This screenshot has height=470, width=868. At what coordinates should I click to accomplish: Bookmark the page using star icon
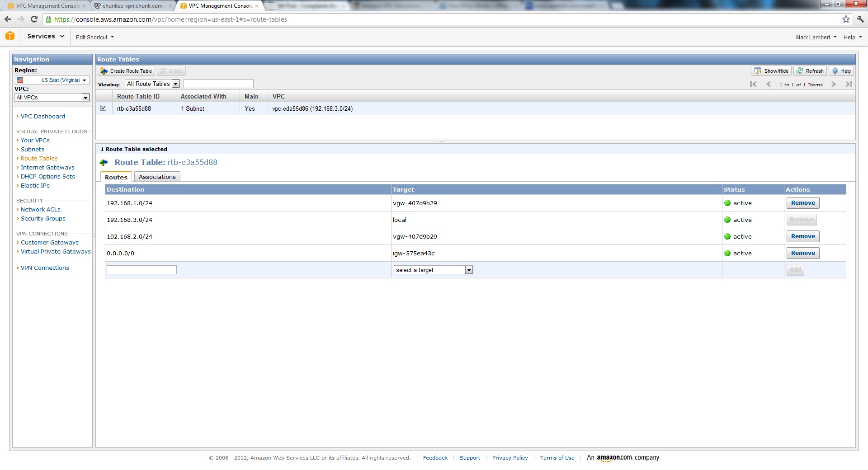tap(846, 19)
